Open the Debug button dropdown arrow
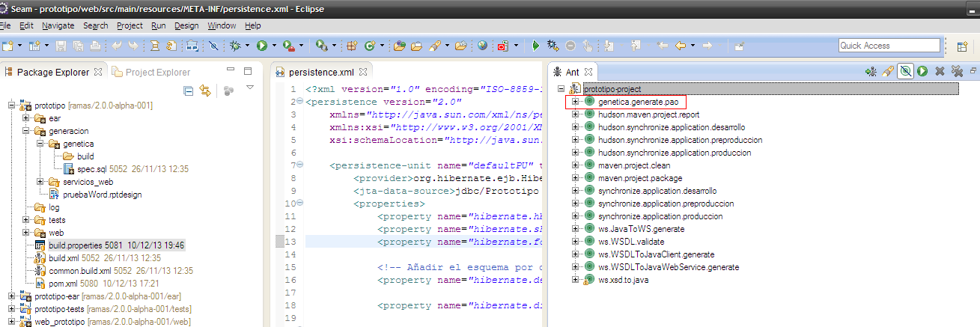Screen dimensions: 980x327 coord(247,46)
